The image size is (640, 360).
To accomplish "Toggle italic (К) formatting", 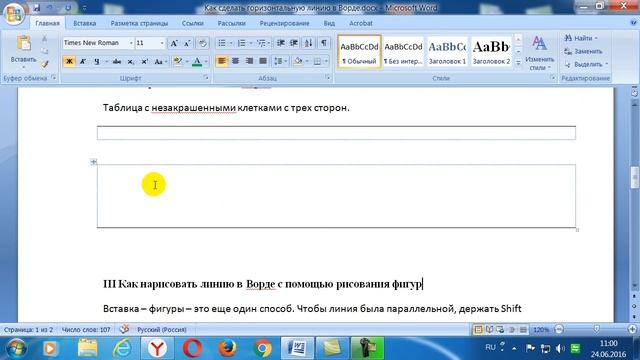I will [83, 61].
